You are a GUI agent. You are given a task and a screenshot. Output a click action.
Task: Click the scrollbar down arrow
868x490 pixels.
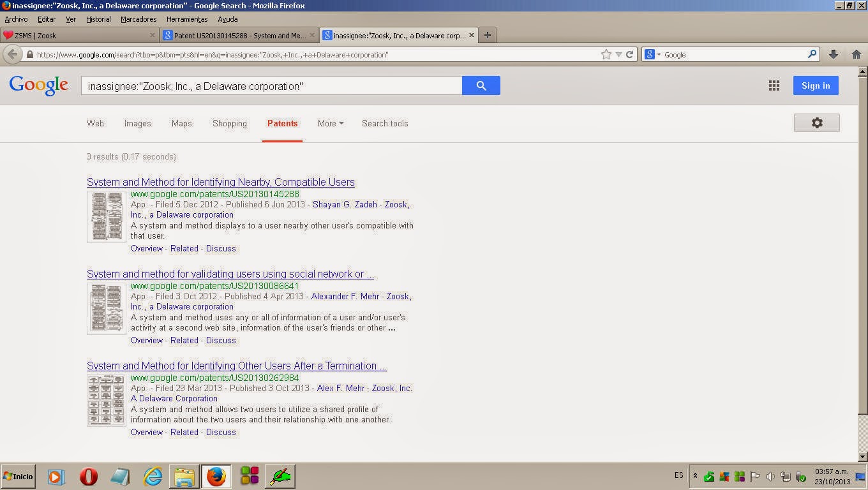863,456
